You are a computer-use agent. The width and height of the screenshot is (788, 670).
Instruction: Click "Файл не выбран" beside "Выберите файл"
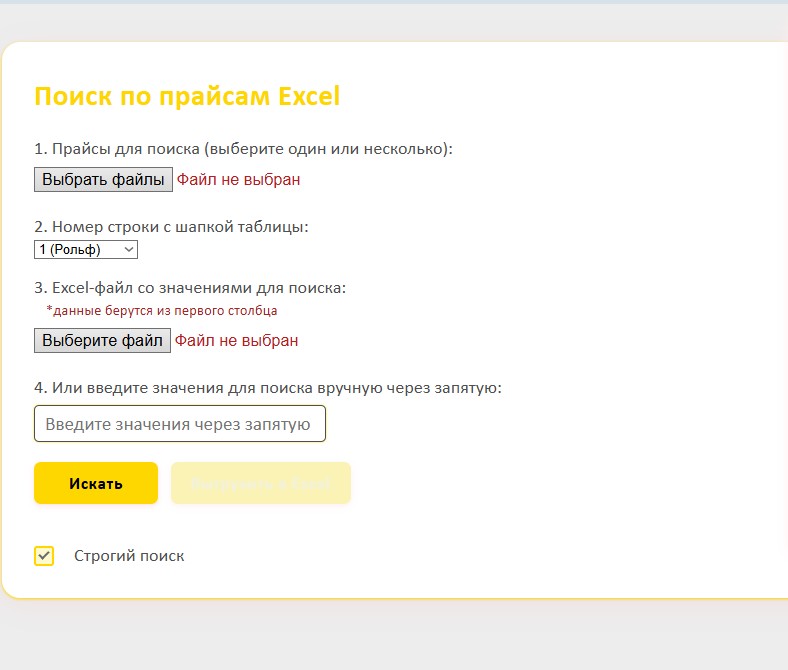click(x=236, y=341)
